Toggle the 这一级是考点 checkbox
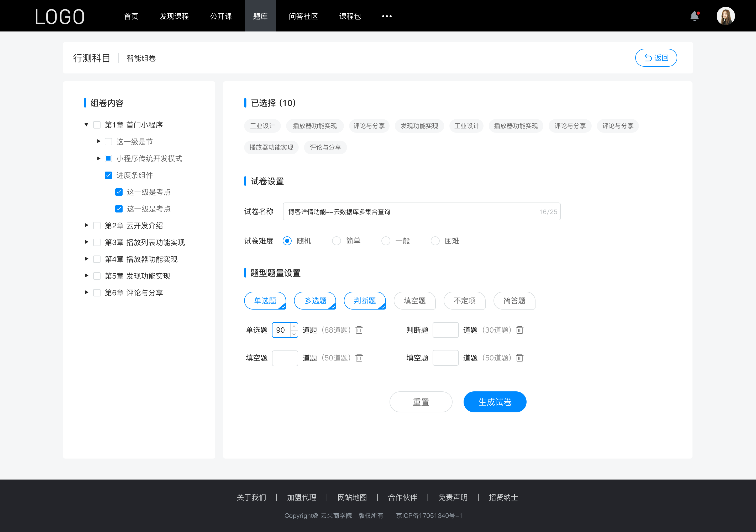Viewport: 756px width, 532px height. (118, 192)
